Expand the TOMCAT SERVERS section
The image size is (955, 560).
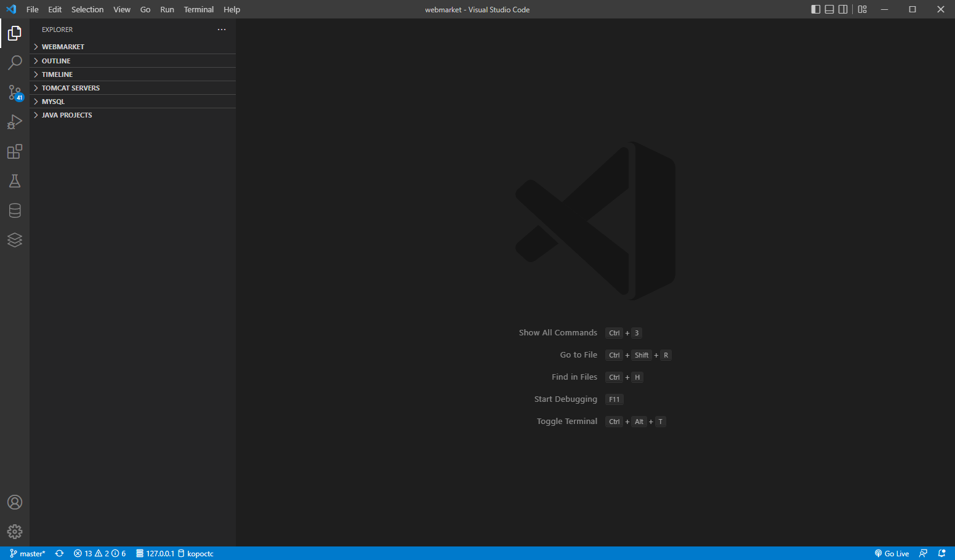click(132, 88)
